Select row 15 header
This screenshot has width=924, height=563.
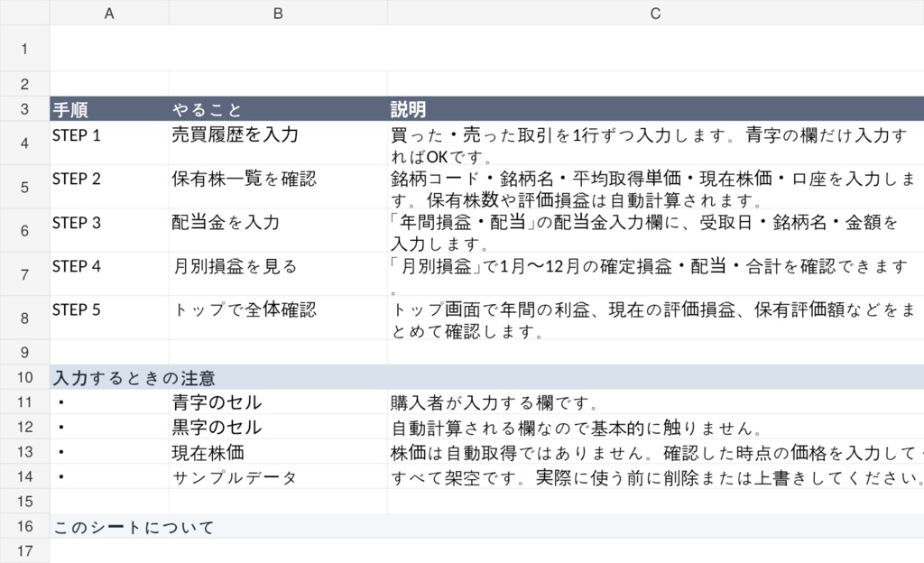coord(24,501)
